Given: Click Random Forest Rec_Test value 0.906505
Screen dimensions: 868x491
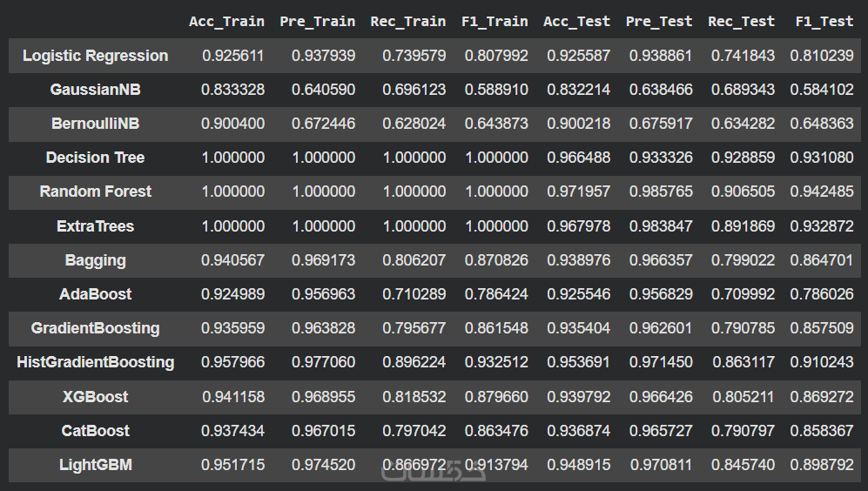Looking at the screenshot, I should click(x=743, y=192).
